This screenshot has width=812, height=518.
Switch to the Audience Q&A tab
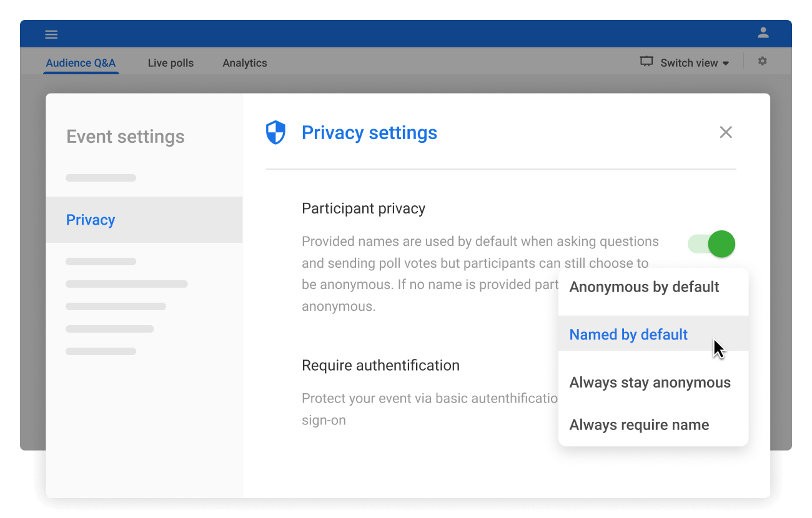tap(81, 63)
